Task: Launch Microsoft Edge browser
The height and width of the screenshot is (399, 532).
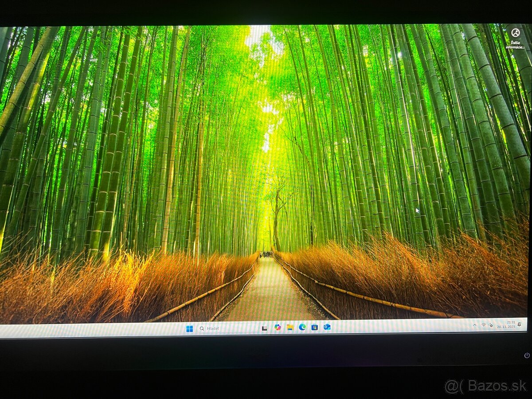Action: tap(302, 327)
